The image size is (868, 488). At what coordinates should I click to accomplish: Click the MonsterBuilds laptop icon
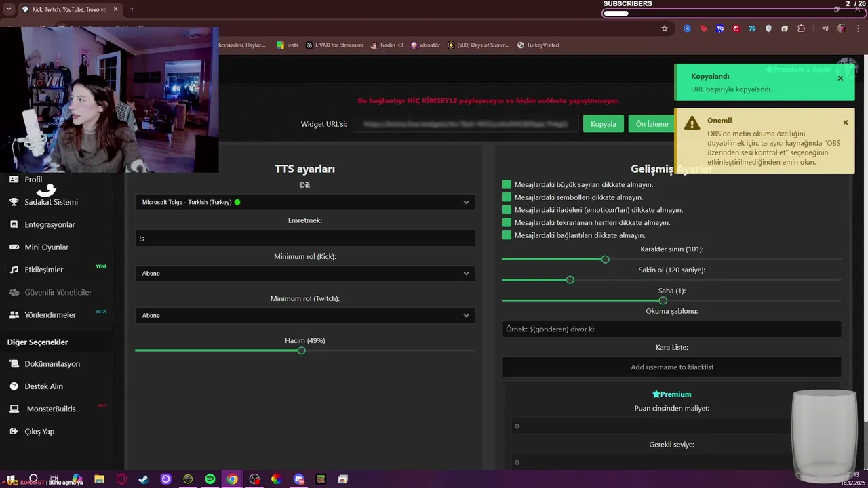click(14, 409)
